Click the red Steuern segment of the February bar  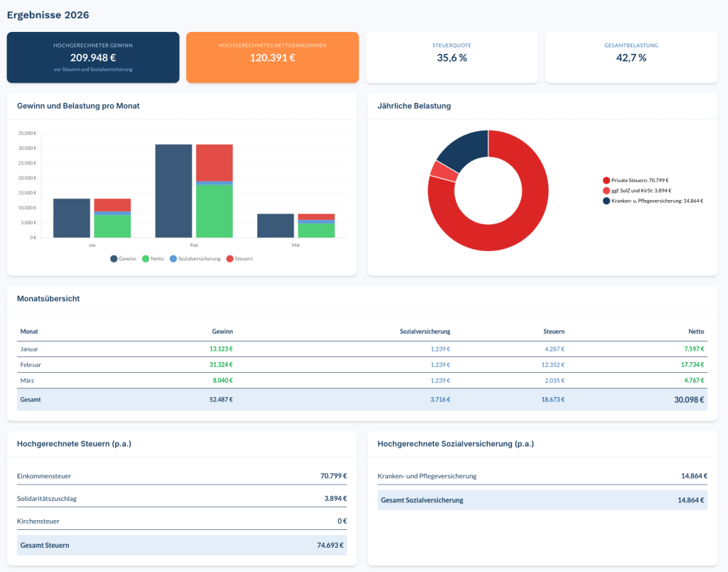click(x=215, y=162)
